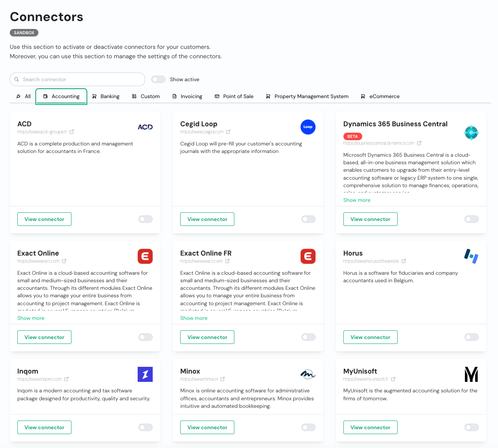Enable the Exact Online connector toggle
The height and width of the screenshot is (448, 498).
click(x=146, y=337)
